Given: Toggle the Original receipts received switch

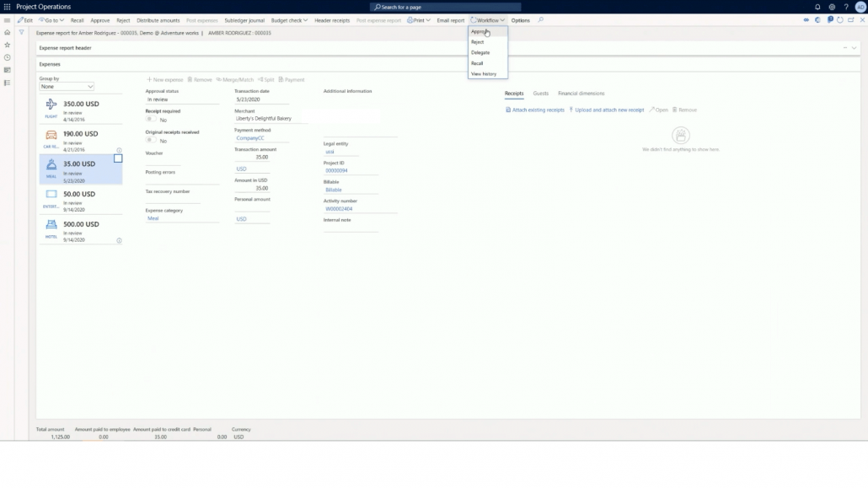Looking at the screenshot, I should tap(150, 140).
